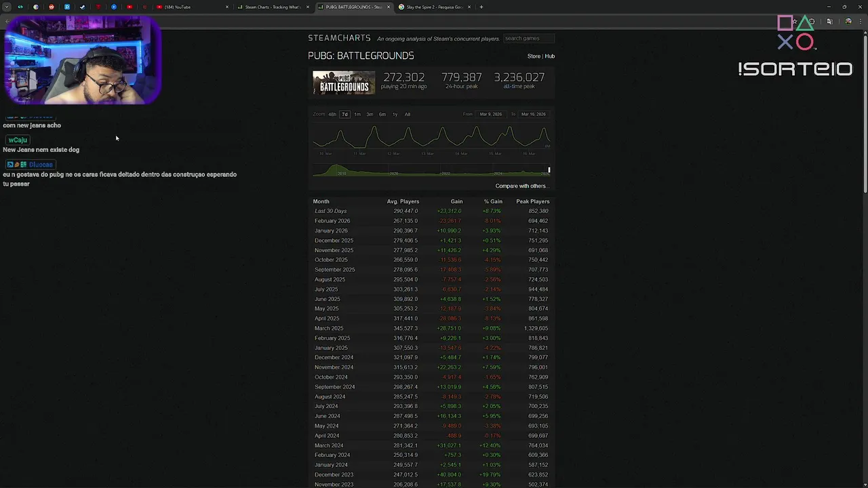Select the December 2023 row label
The height and width of the screenshot is (488, 868).
[334, 474]
